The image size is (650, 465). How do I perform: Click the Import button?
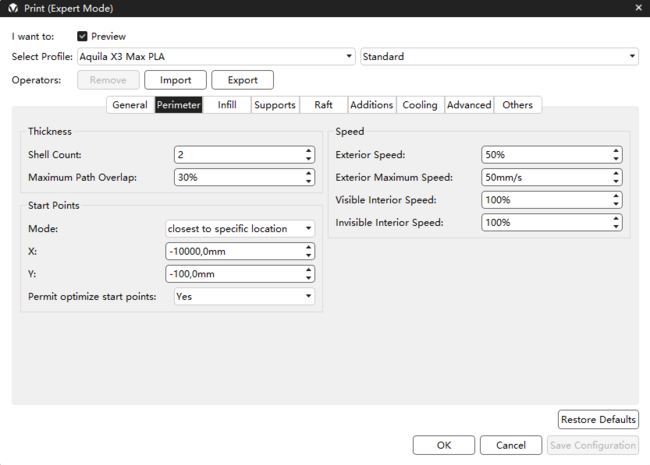click(x=175, y=80)
